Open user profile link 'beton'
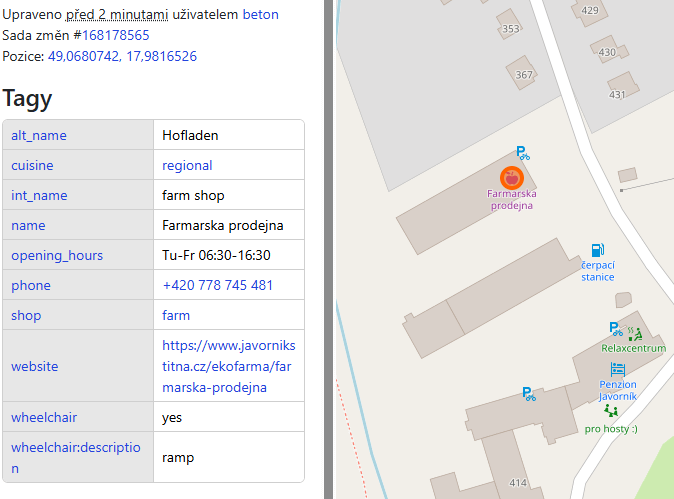Screen dimensions: 674x499 pos(260,15)
